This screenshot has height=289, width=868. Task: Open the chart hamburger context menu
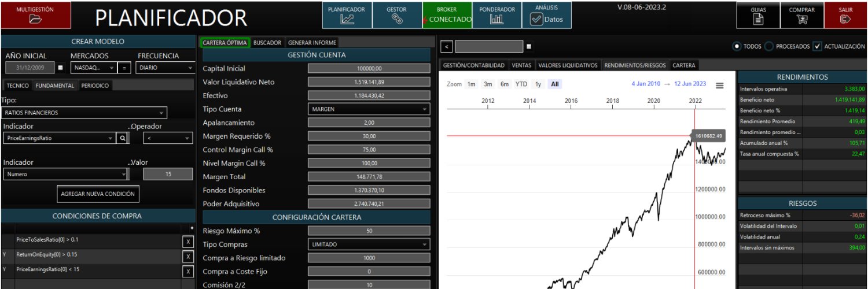click(720, 85)
